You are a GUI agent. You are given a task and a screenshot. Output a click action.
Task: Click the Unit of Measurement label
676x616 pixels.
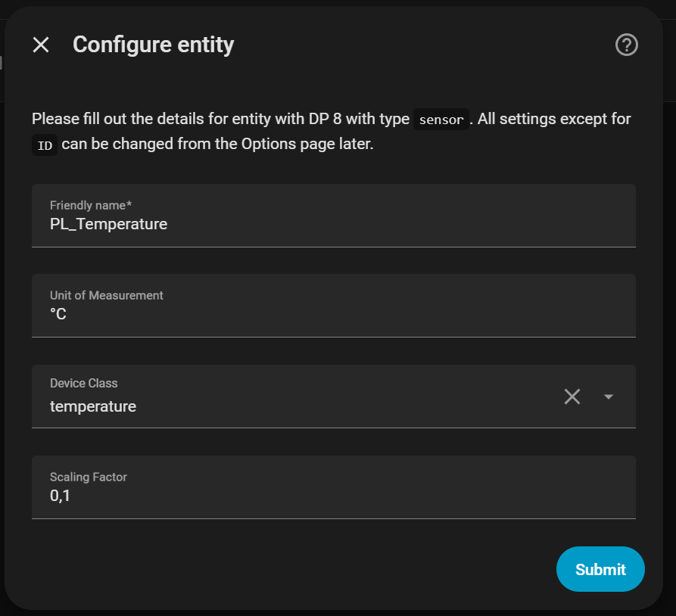click(106, 295)
